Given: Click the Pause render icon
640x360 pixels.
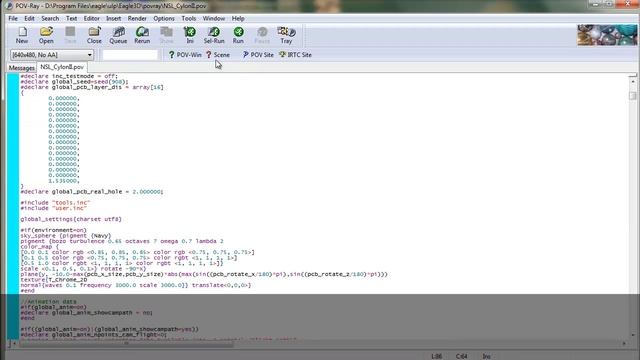Looking at the screenshot, I should click(x=262, y=35).
